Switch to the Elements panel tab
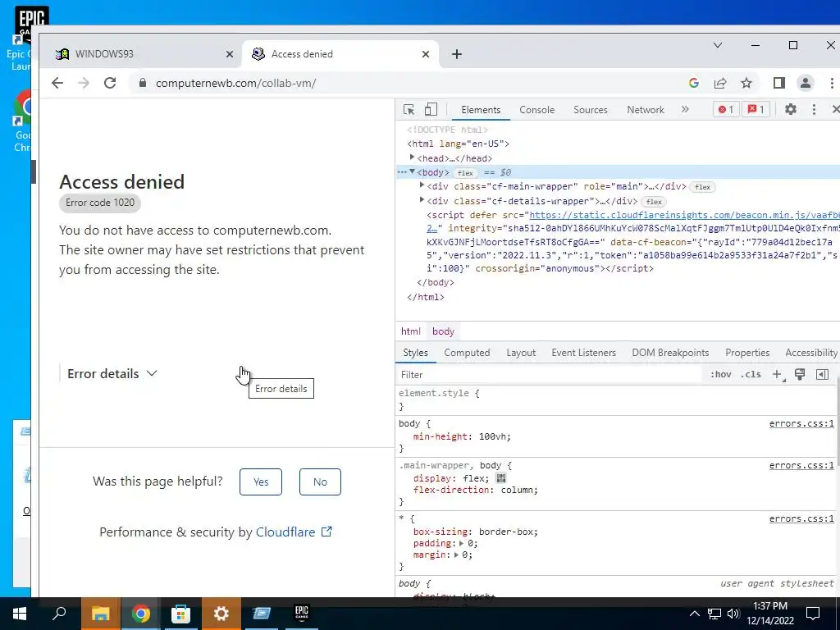Screen dimensions: 840x630 [481, 110]
